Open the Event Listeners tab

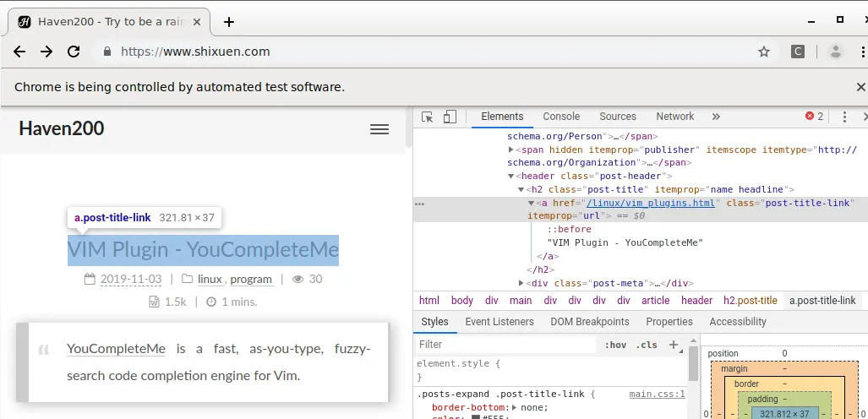tap(499, 322)
